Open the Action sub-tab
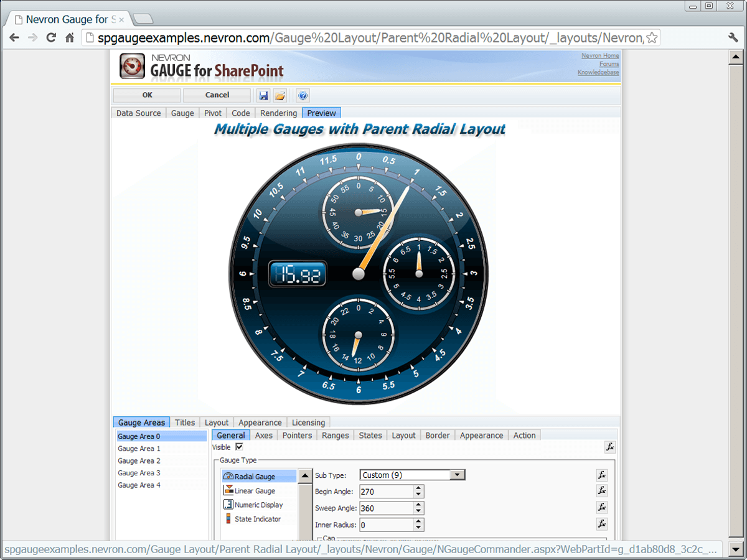Image resolution: width=747 pixels, height=560 pixels. 524,436
